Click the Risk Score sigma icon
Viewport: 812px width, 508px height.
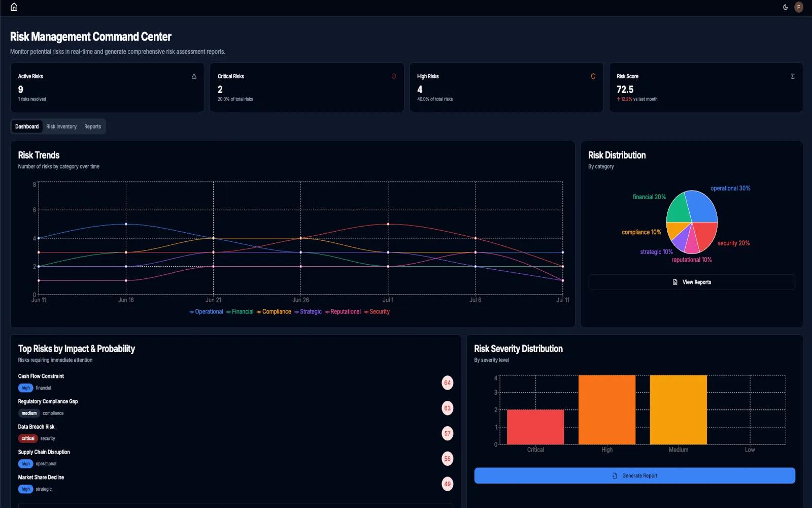pyautogui.click(x=793, y=76)
